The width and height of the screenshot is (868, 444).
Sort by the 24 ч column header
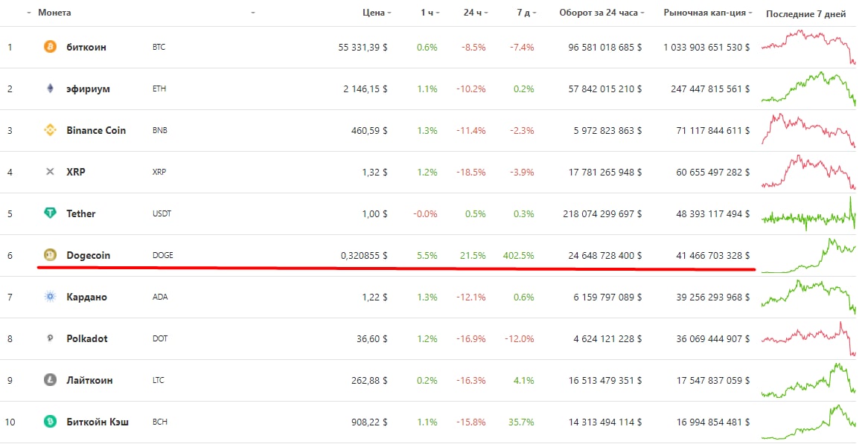point(476,13)
